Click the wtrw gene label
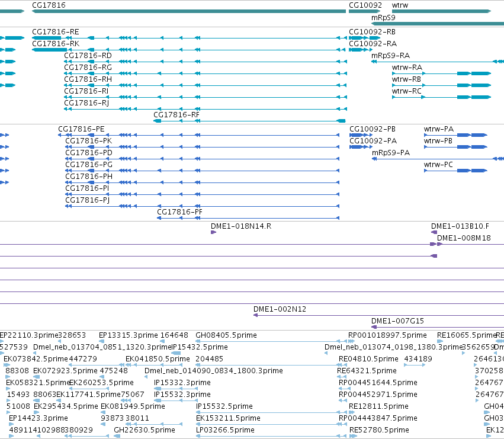504x439 pixels. (x=400, y=5)
